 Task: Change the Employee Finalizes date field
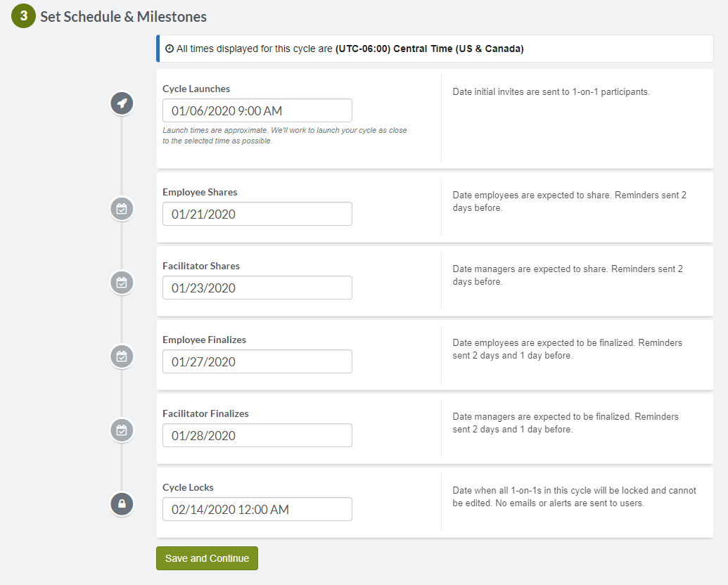tap(257, 362)
